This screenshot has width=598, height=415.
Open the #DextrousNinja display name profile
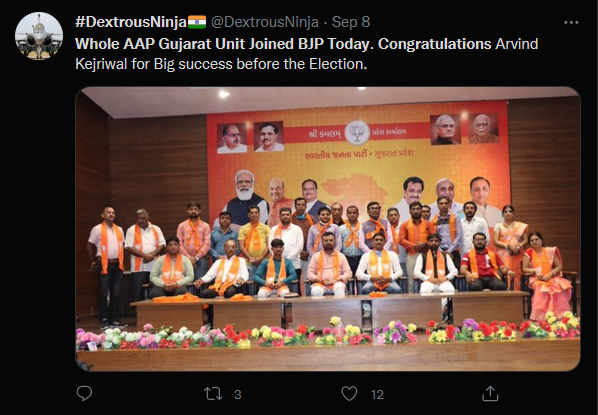tap(131, 22)
